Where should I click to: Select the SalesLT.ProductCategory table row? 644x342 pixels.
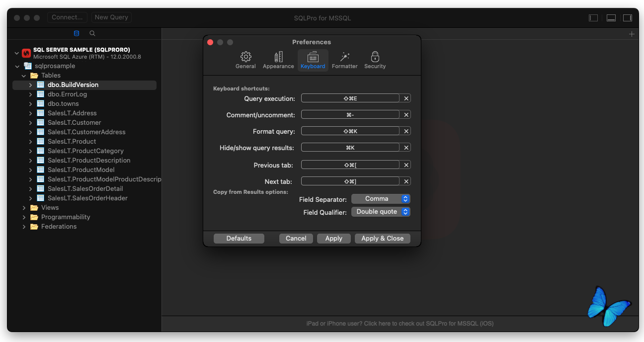[x=85, y=151]
